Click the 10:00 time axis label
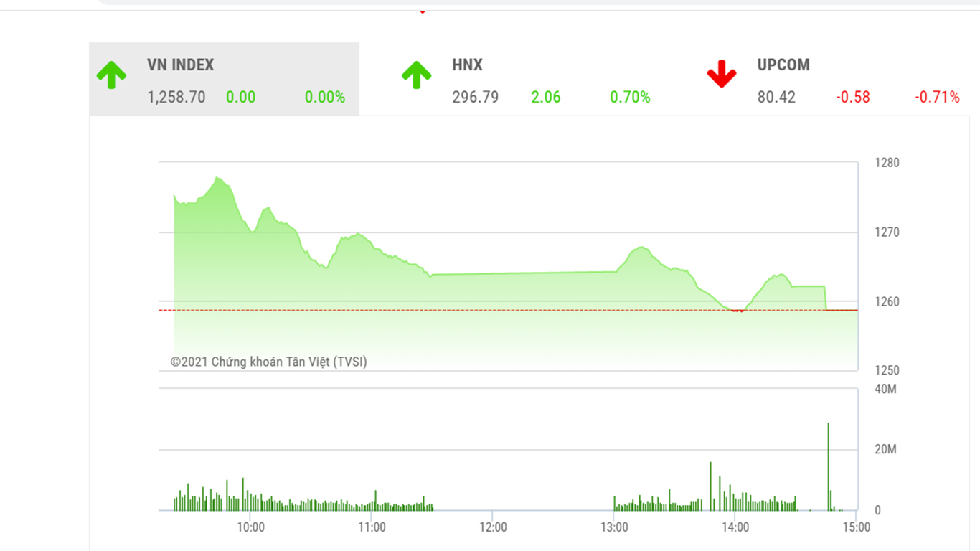This screenshot has width=980, height=551. (x=250, y=527)
